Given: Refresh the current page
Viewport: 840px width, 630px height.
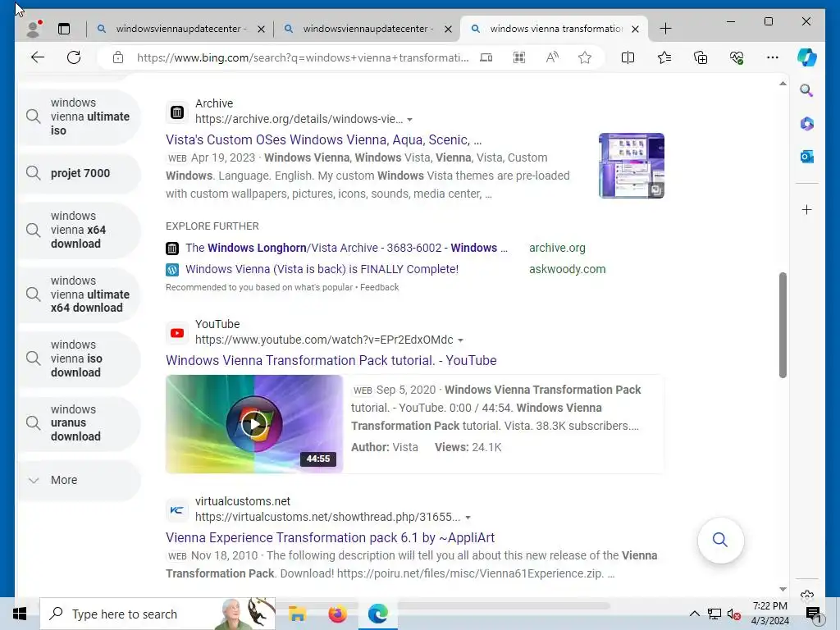Looking at the screenshot, I should 74,57.
